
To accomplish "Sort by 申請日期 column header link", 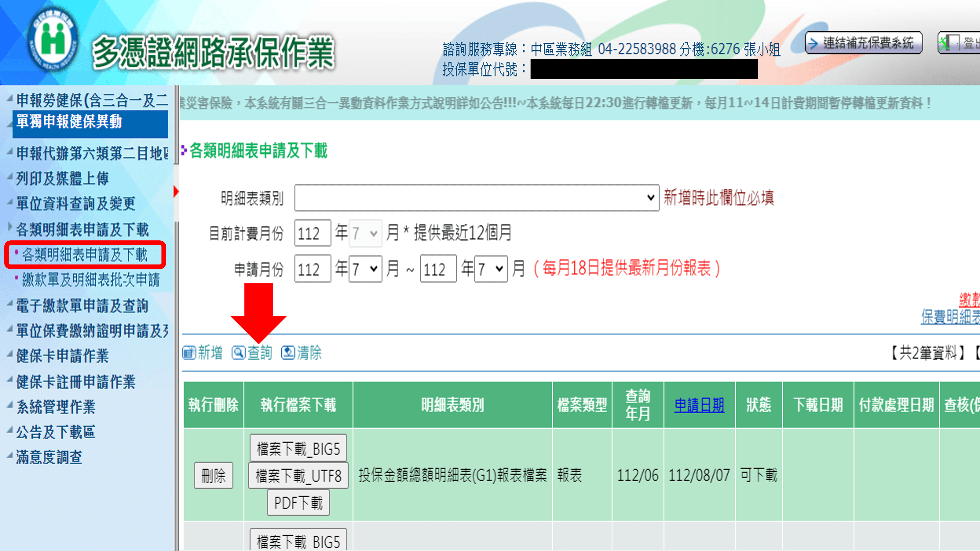I will click(x=699, y=405).
